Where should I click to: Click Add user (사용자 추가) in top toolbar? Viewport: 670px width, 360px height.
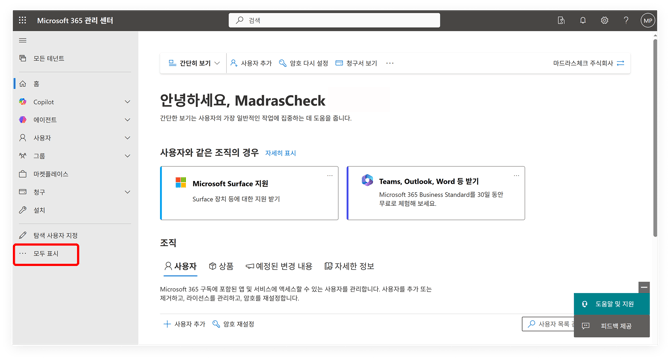tap(251, 63)
